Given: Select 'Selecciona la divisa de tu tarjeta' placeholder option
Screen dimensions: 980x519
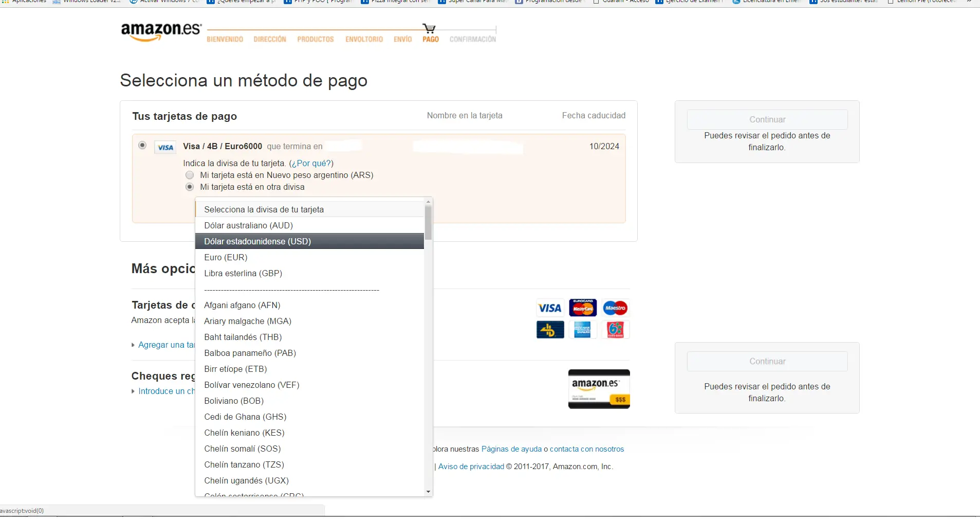Looking at the screenshot, I should click(309, 209).
